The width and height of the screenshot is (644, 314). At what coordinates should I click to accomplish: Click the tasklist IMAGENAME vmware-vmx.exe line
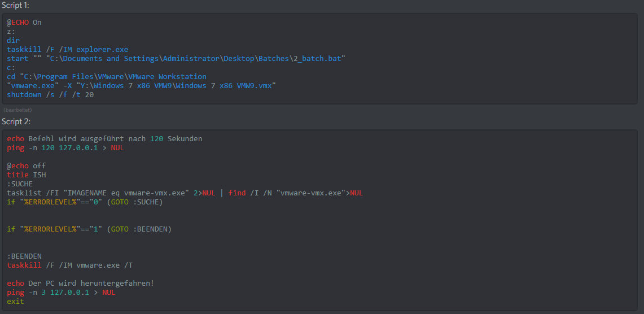pos(185,193)
